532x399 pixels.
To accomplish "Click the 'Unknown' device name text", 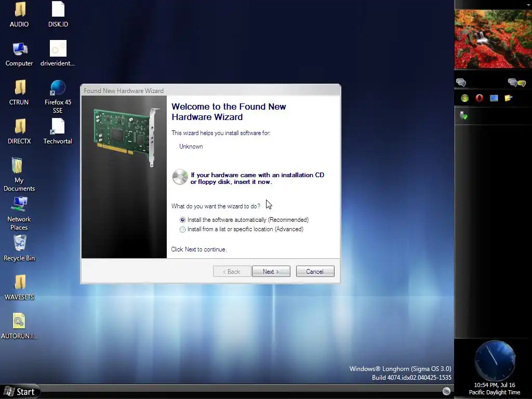I will 191,147.
